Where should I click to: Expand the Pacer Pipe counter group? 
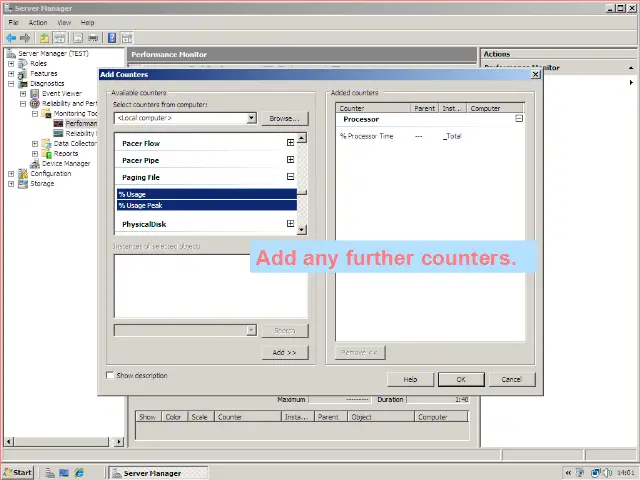290,160
